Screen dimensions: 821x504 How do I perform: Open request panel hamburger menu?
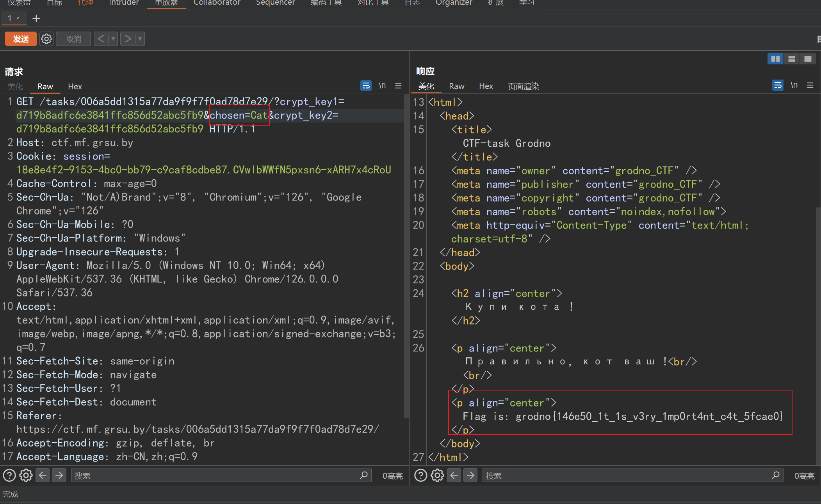click(398, 85)
